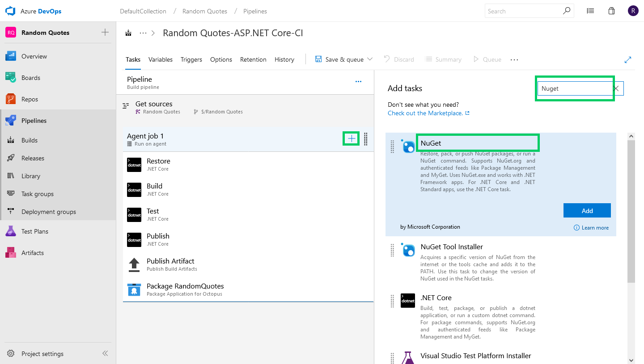Switch to Options tab
The height and width of the screenshot is (364, 644).
tap(221, 59)
